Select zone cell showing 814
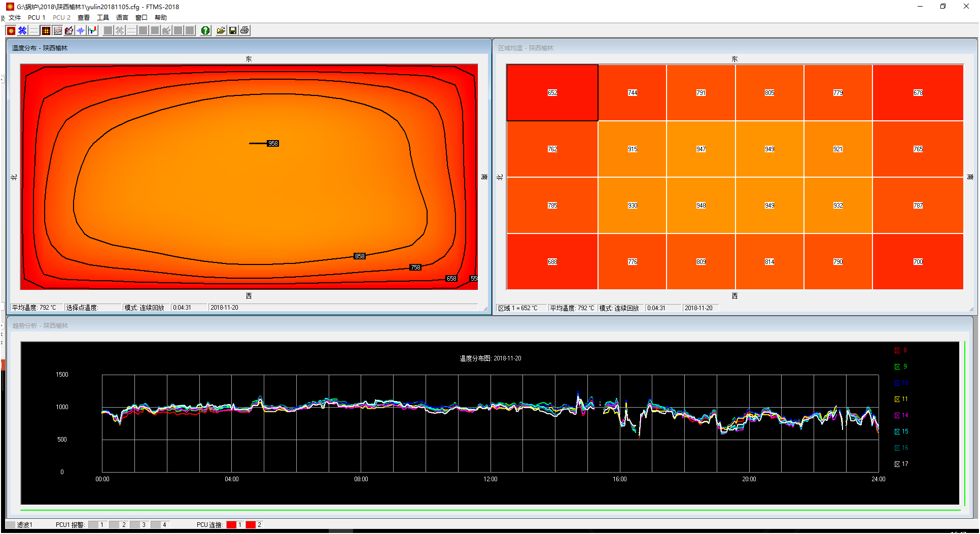 click(x=769, y=262)
